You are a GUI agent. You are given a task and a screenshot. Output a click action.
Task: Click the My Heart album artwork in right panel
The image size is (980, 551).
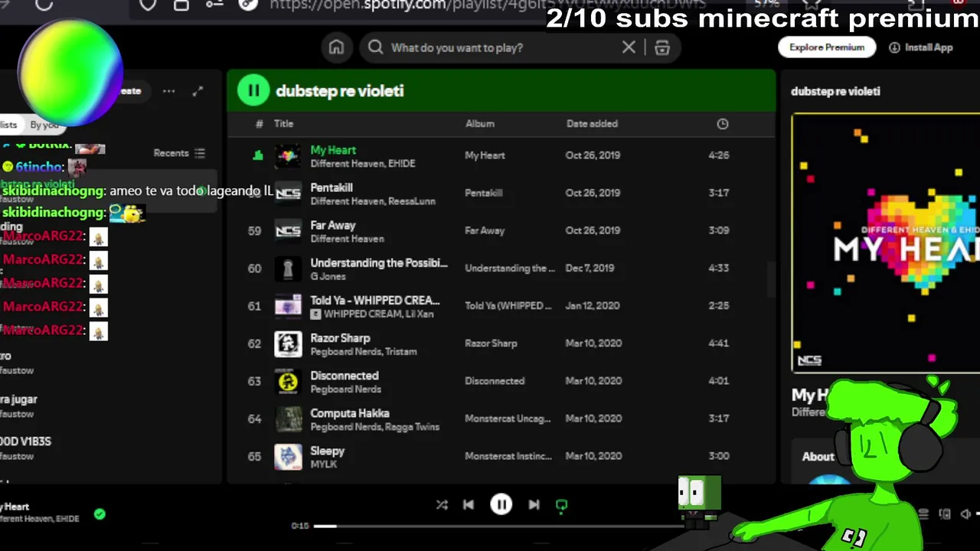(886, 243)
